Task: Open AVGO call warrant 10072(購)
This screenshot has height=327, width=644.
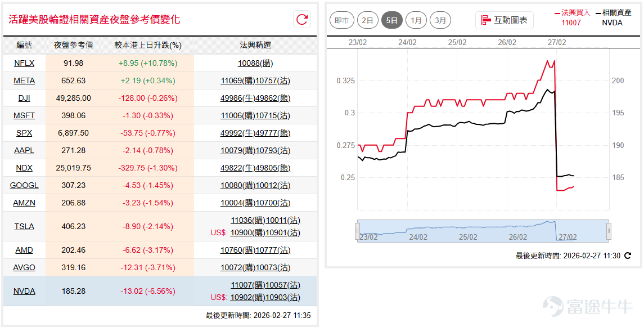Action: coord(238,267)
